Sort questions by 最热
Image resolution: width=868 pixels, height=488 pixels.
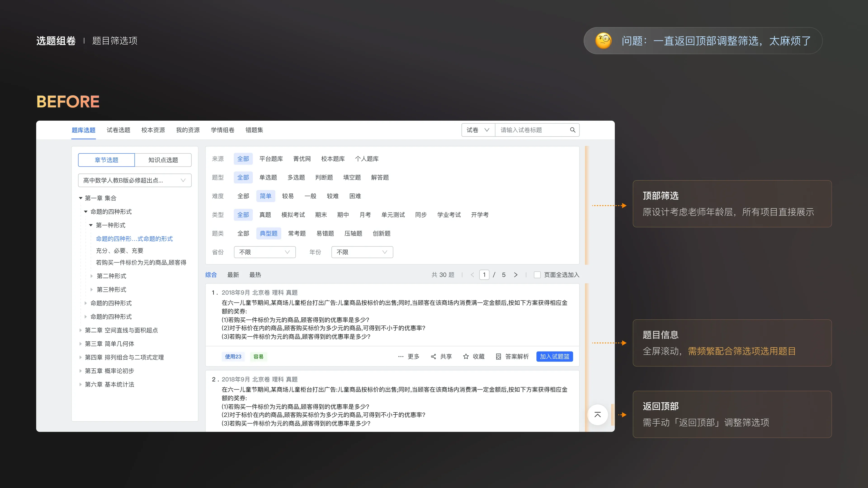point(255,275)
